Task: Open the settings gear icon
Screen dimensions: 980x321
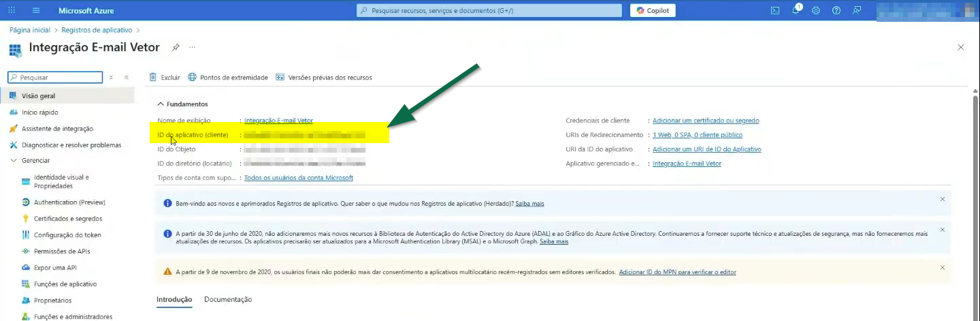Action: 816,10
